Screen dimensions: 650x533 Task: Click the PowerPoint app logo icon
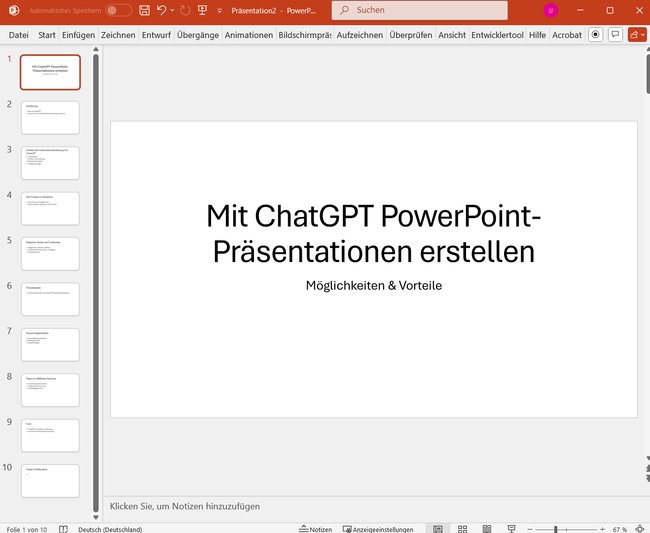(x=14, y=10)
